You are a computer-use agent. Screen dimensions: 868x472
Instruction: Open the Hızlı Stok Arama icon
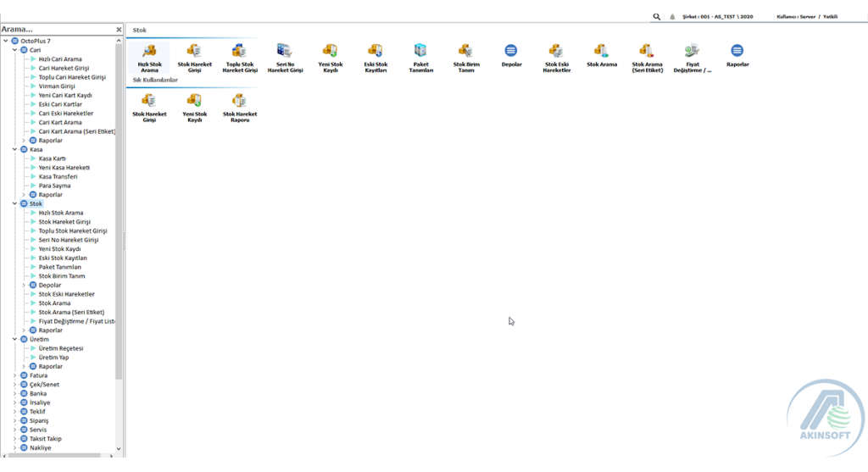[149, 53]
